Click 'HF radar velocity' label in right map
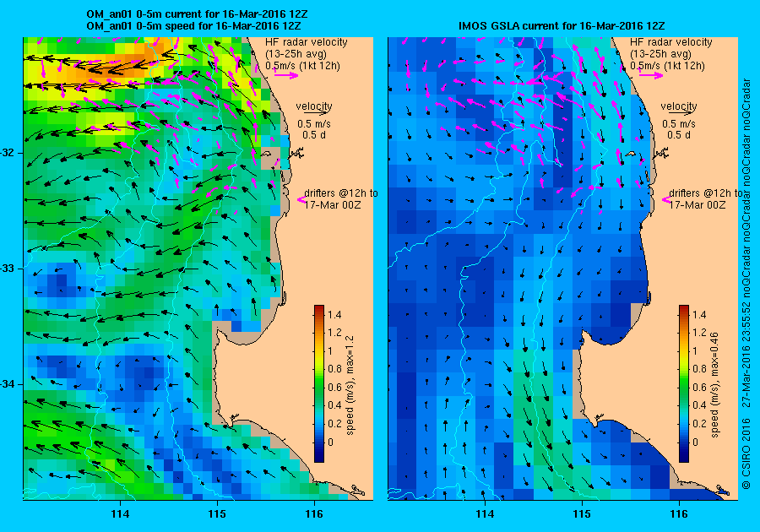 tap(671, 42)
